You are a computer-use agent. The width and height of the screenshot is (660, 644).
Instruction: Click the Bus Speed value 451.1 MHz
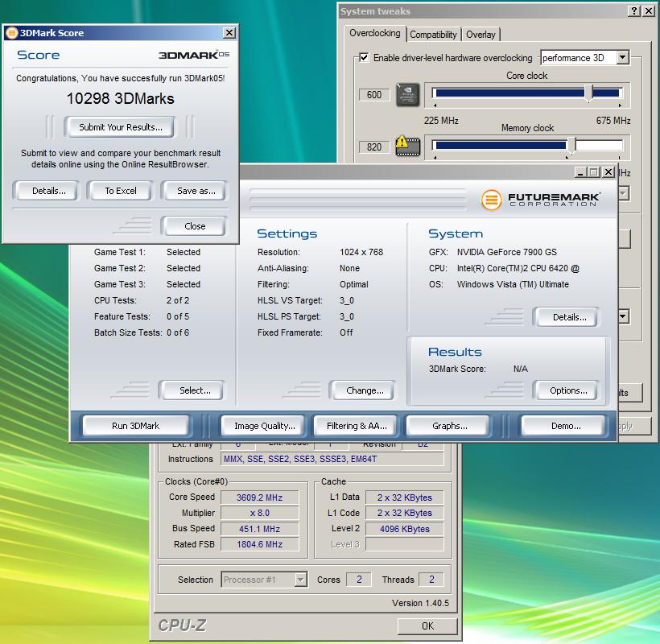click(x=259, y=529)
